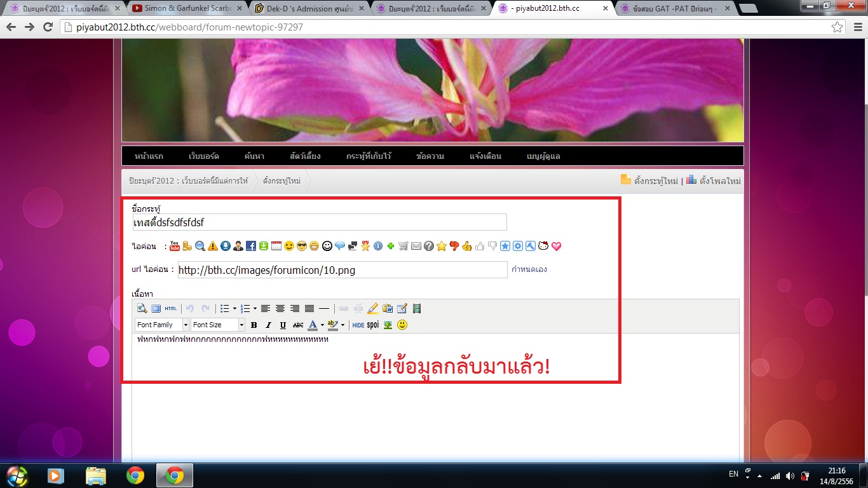868x488 pixels.
Task: Open Windows Explorer from the taskbar
Action: (x=95, y=475)
